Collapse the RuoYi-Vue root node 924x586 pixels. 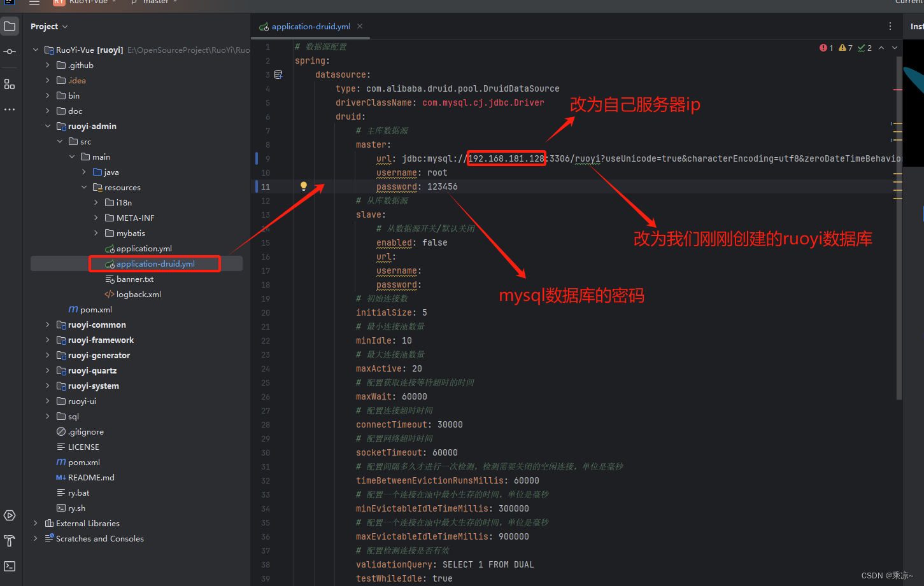(36, 50)
